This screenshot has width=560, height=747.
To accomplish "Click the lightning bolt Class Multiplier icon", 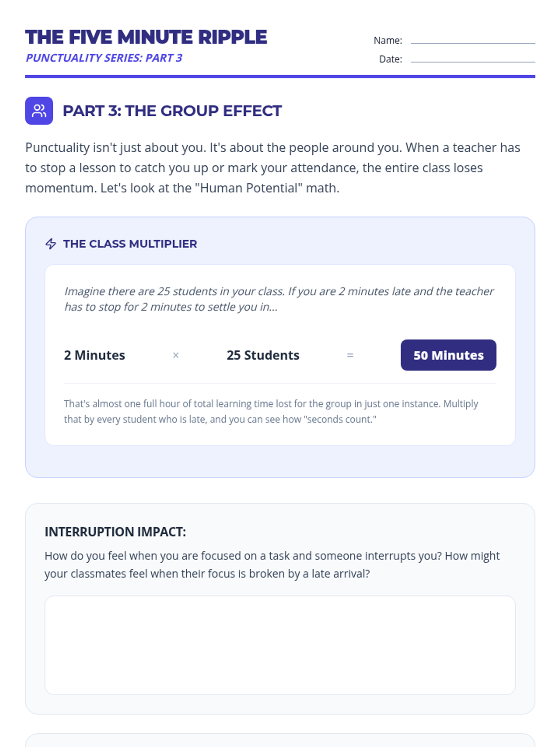I will (51, 244).
